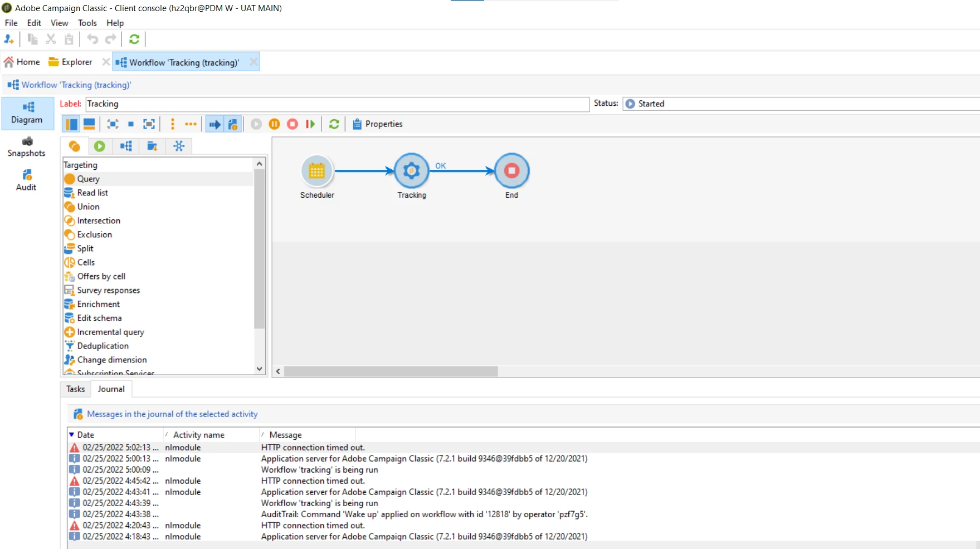980x549 pixels.
Task: Click the green Refresh icon in main toolbar
Action: (x=134, y=39)
